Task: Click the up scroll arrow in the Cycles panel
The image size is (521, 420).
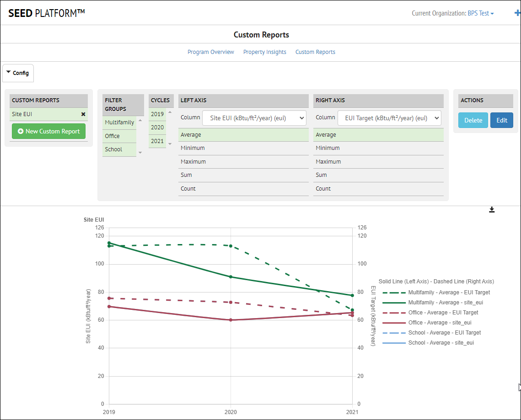Action: coord(170,113)
